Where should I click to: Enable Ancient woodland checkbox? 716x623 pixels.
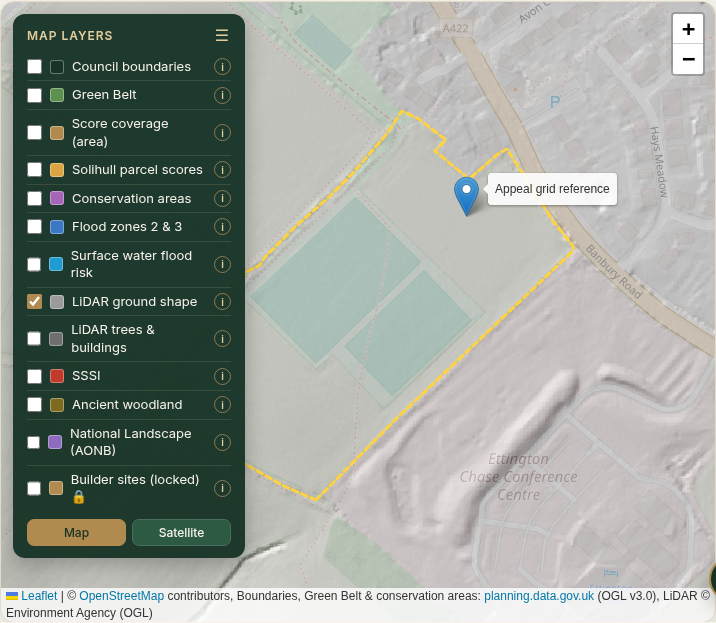pos(34,405)
